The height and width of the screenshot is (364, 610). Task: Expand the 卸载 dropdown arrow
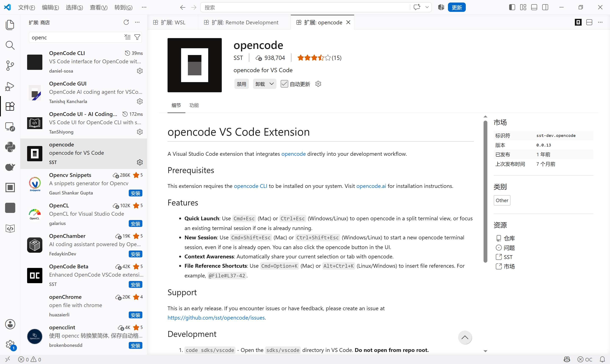click(272, 84)
